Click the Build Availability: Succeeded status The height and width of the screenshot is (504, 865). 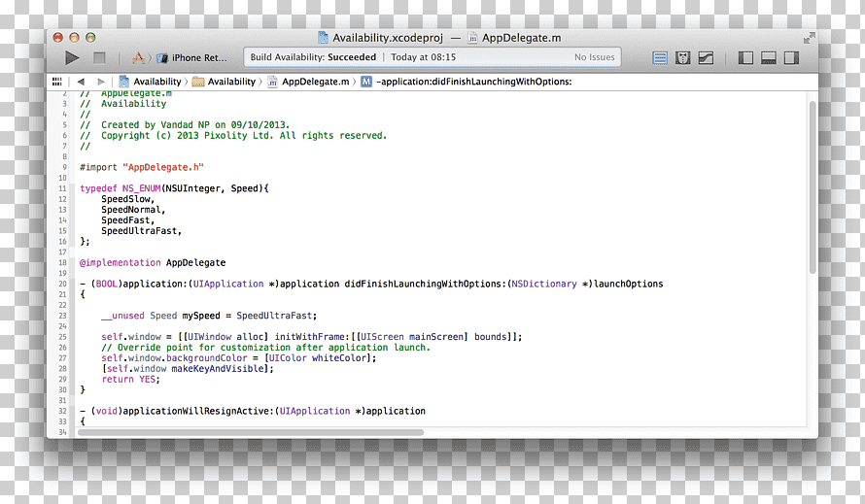pyautogui.click(x=313, y=57)
